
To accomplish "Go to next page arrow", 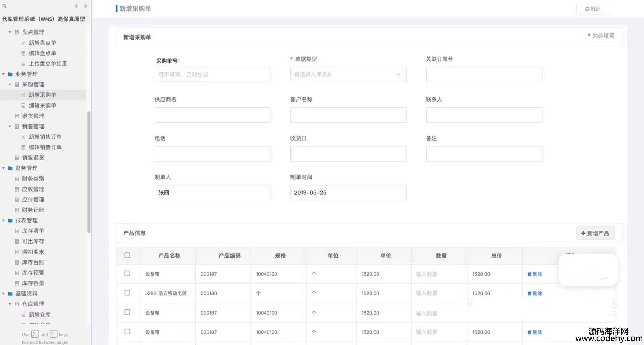I will [86, 6].
